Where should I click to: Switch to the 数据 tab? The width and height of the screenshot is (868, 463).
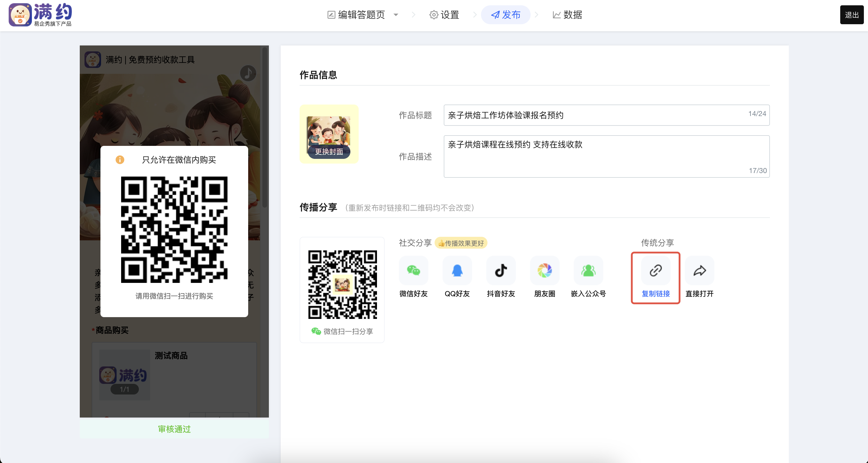point(568,15)
